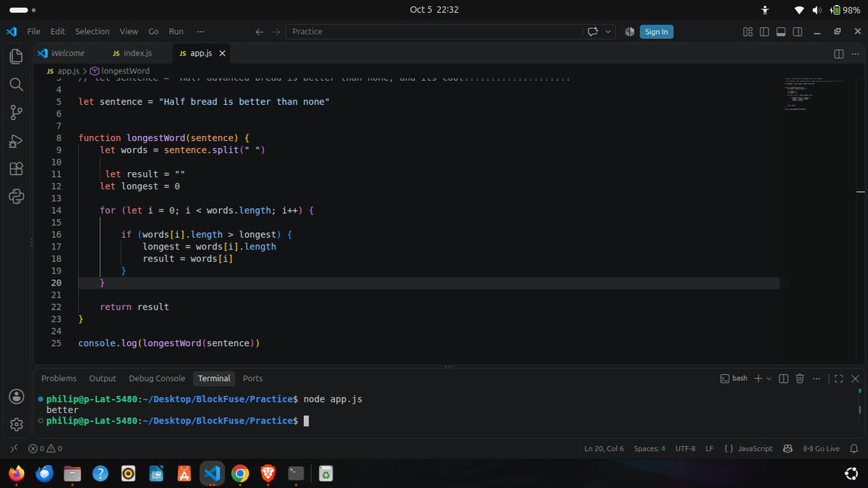The height and width of the screenshot is (488, 868).
Task: Switch to the index.js tab
Action: pos(137,53)
